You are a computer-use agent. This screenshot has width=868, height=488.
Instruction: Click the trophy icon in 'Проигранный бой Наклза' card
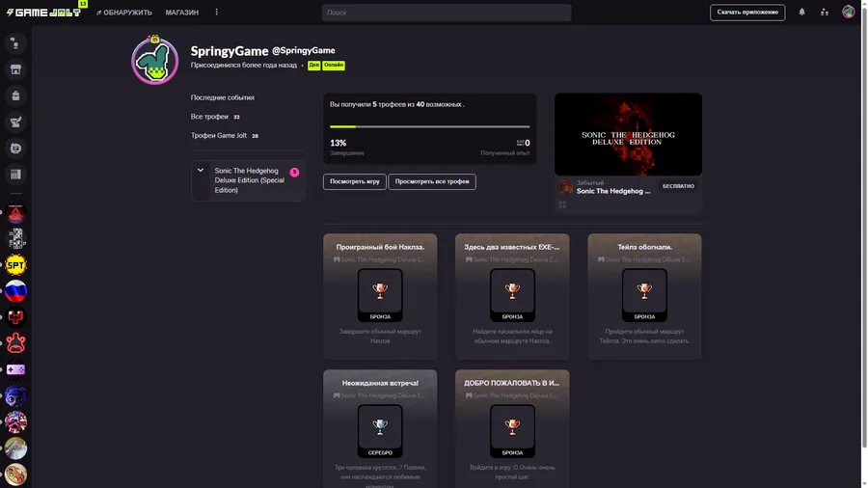(x=380, y=291)
